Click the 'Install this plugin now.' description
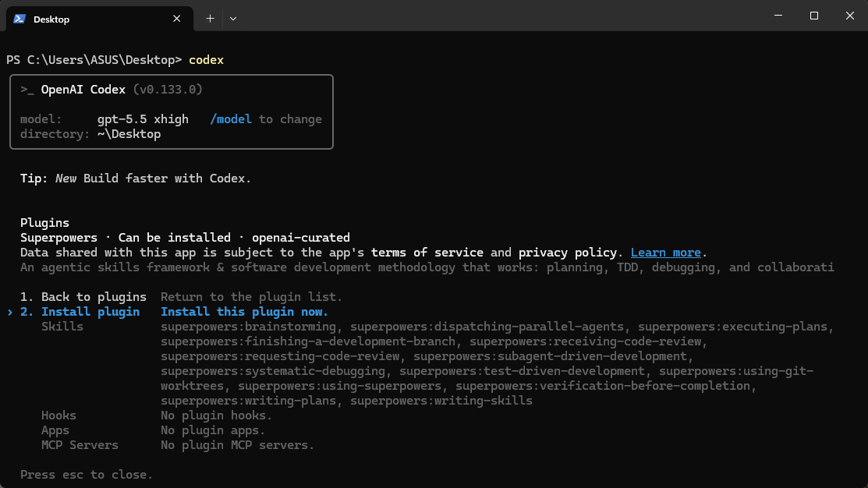Viewport: 868px width, 488px height. coord(244,312)
